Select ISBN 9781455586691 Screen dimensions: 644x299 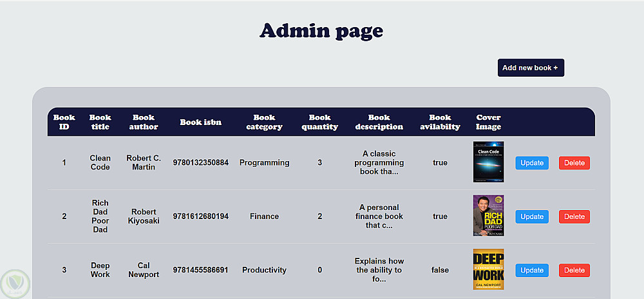click(x=200, y=270)
